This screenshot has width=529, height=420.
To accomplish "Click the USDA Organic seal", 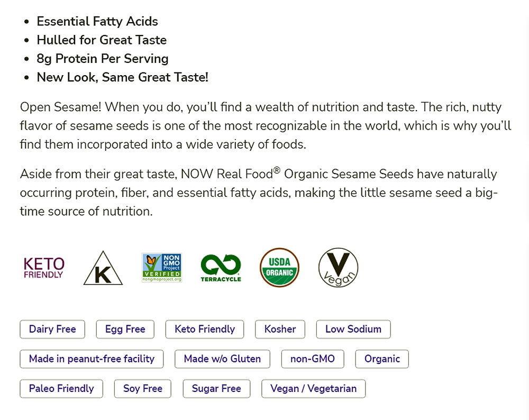I will click(279, 268).
